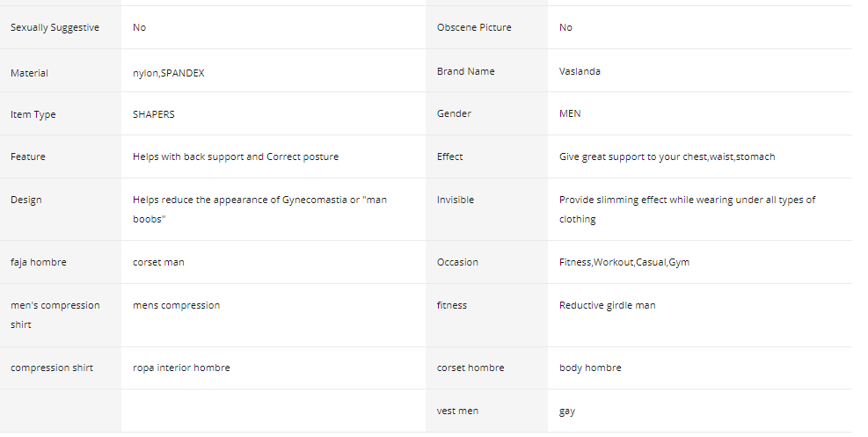
Task: Click the corset man value
Action: (x=158, y=262)
